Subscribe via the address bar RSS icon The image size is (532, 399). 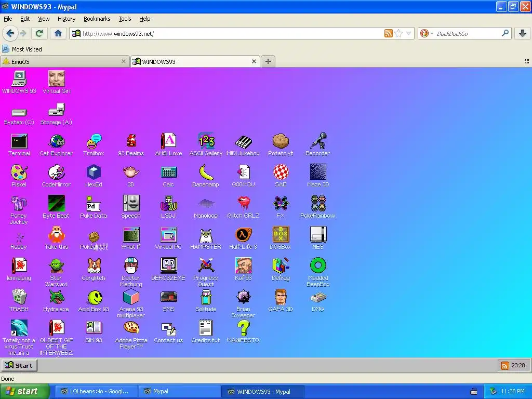point(389,33)
